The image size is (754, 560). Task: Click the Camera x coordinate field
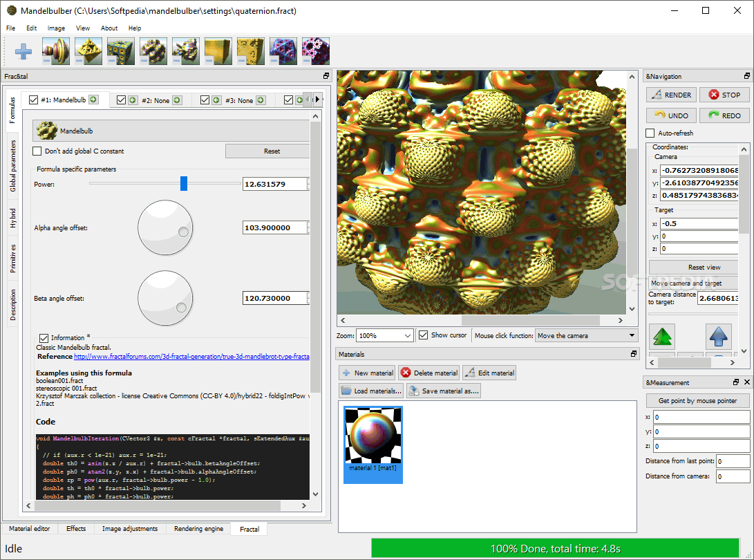tap(699, 170)
